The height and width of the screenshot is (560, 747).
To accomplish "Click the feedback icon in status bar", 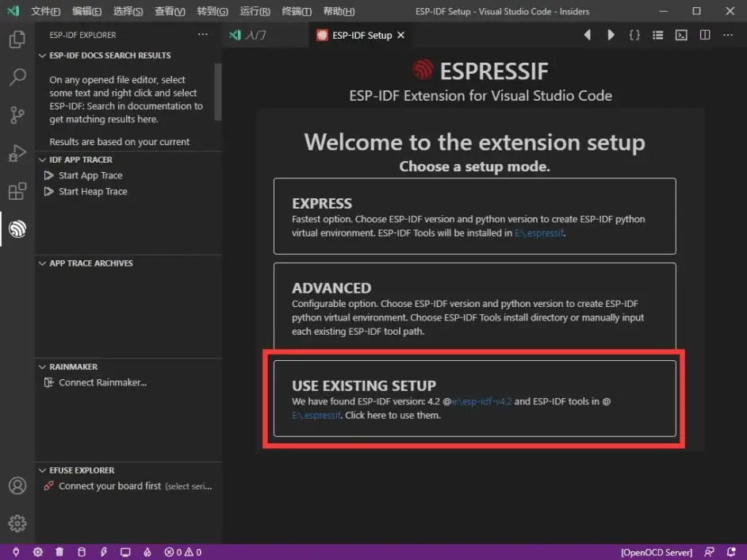I will click(710, 552).
